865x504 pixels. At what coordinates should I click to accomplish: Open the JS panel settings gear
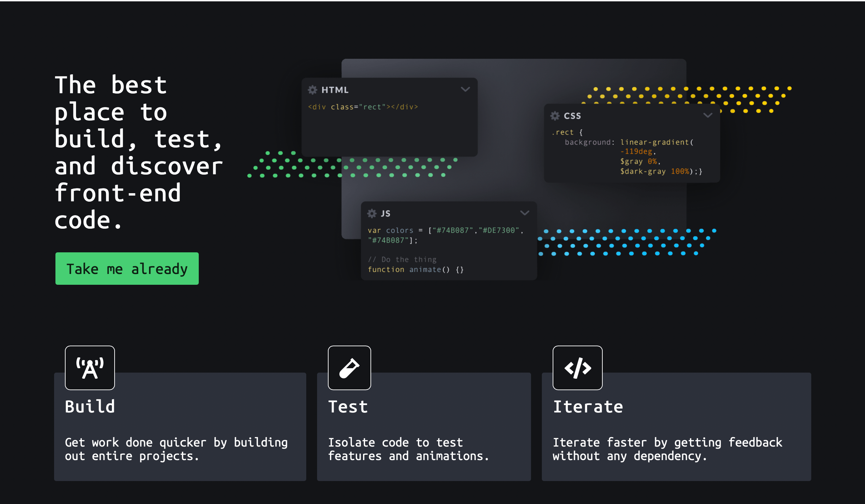click(x=372, y=213)
